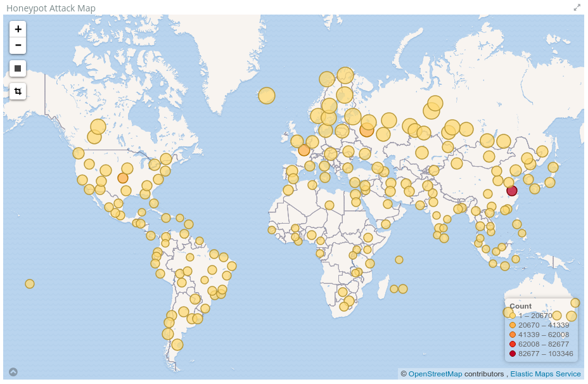Screen dimensions: 588x384
Task: Click the 1 – 20670 legend swatch
Action: point(513,316)
